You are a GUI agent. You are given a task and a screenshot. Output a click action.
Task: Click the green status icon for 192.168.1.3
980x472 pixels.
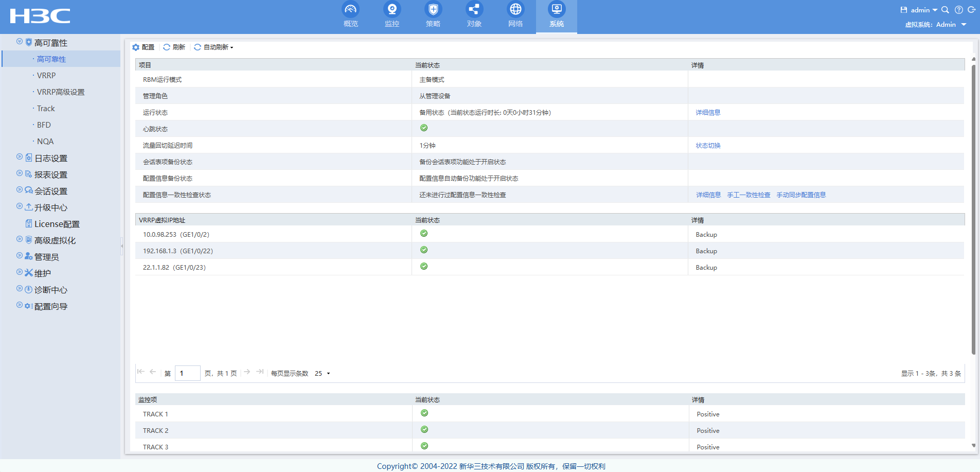(424, 250)
